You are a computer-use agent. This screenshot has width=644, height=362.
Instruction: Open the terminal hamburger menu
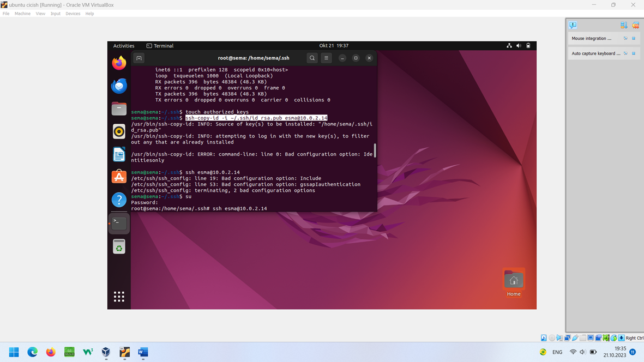tap(326, 58)
